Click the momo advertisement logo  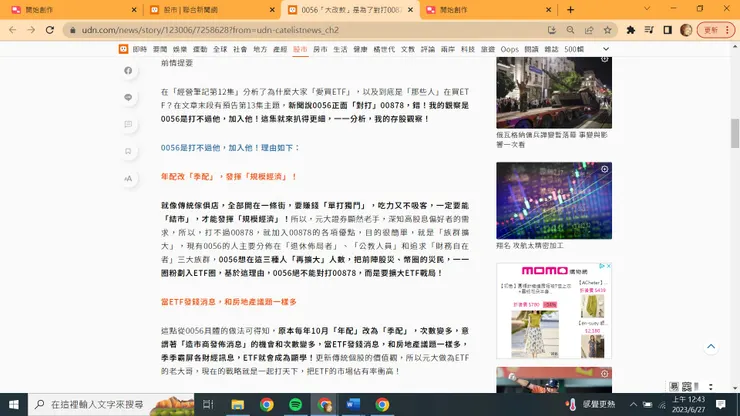(x=544, y=271)
